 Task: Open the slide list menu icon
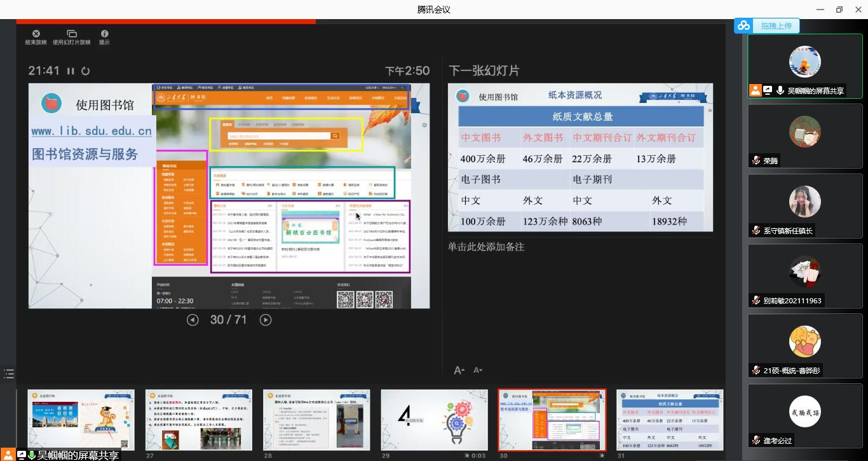click(x=9, y=374)
